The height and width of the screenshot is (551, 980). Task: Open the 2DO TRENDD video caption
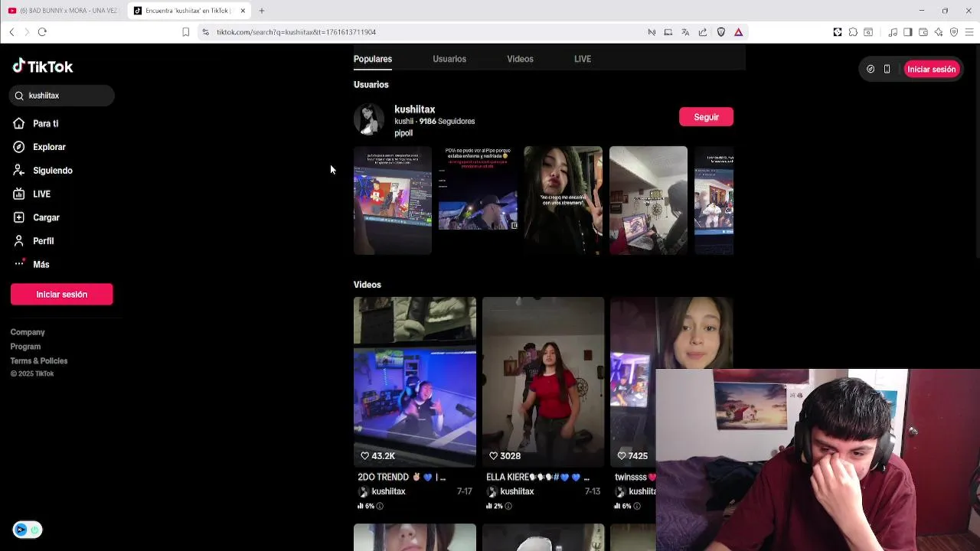[402, 478]
